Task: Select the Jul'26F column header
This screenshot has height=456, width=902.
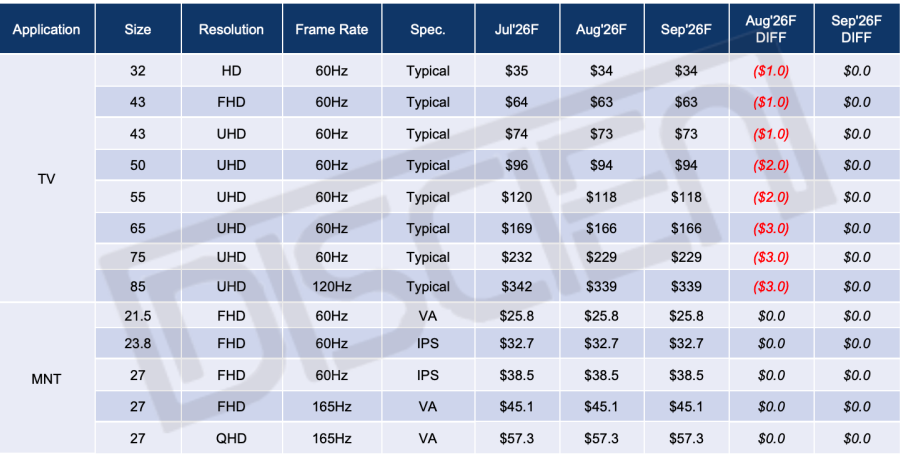Action: (x=517, y=29)
